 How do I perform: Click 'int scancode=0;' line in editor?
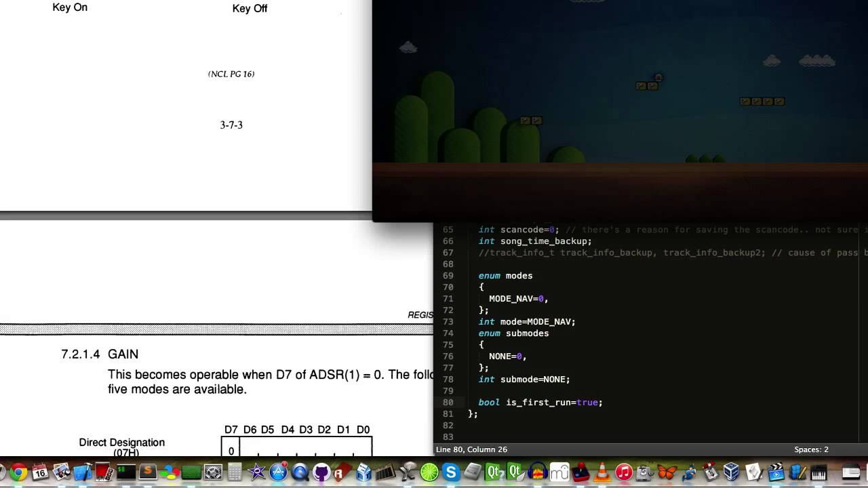(519, 230)
